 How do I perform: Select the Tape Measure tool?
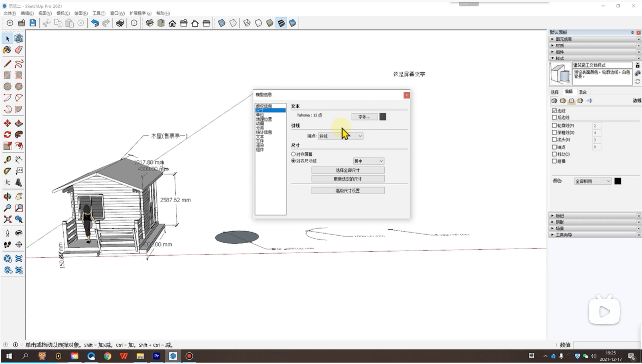click(x=7, y=159)
